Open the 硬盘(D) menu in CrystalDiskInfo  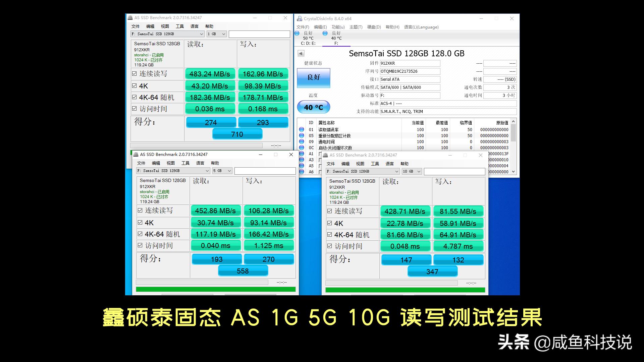375,27
